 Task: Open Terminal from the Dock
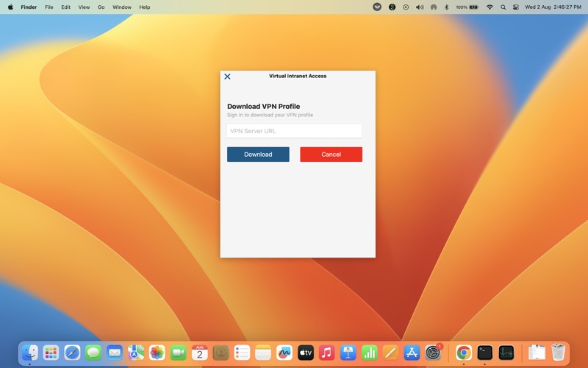(x=484, y=353)
